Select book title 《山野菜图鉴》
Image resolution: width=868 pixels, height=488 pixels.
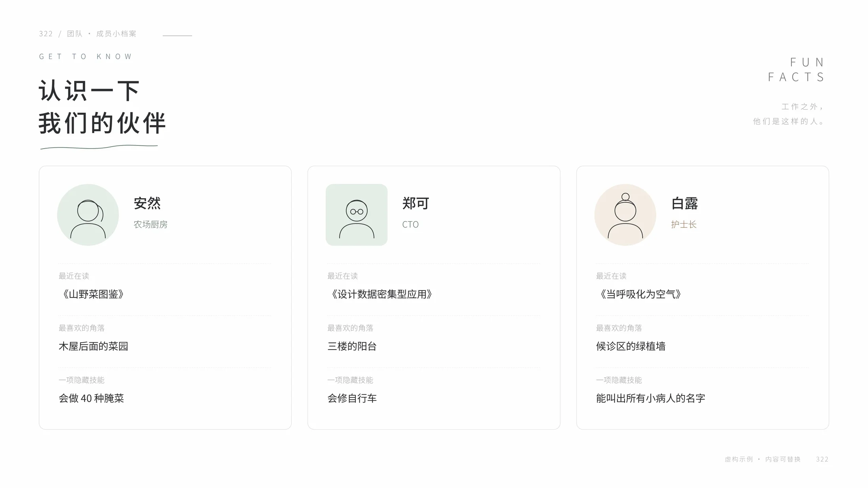click(x=93, y=294)
